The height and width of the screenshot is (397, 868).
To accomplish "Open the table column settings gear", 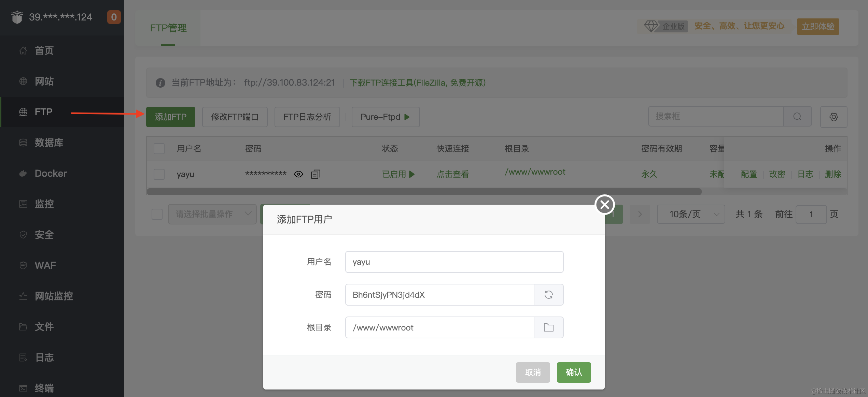I will pos(834,117).
